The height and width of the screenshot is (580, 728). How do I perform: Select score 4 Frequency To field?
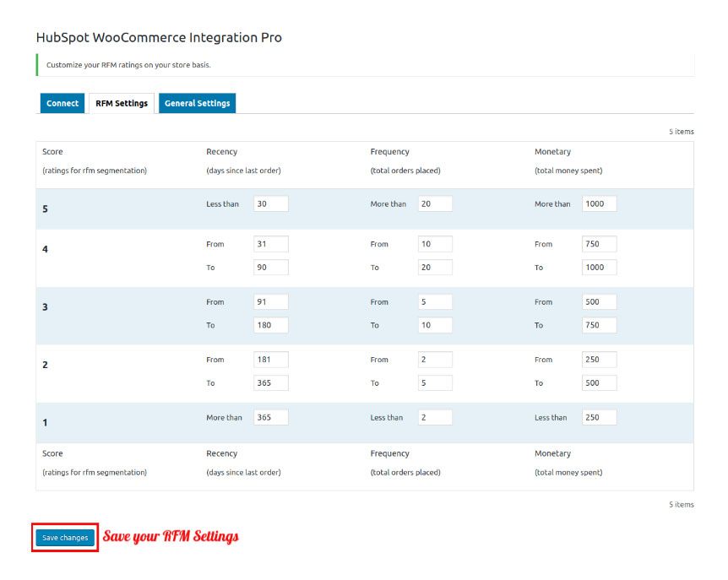click(435, 268)
